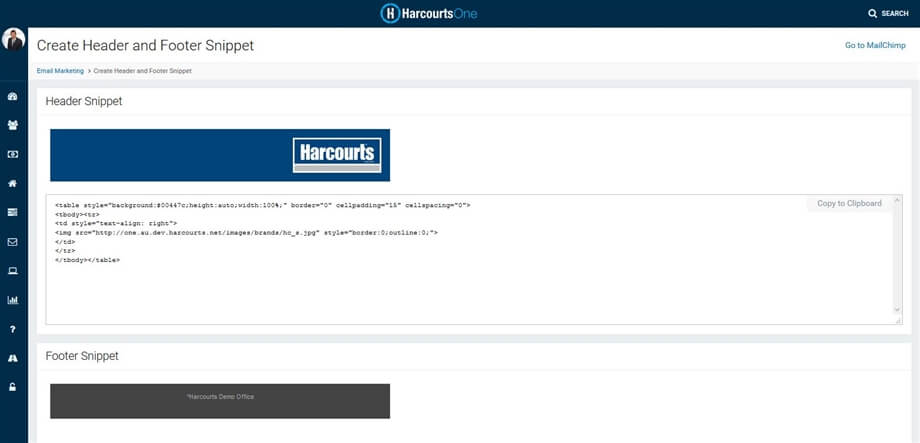Click the td text-align right code line
The width and height of the screenshot is (920, 443).
click(x=116, y=224)
